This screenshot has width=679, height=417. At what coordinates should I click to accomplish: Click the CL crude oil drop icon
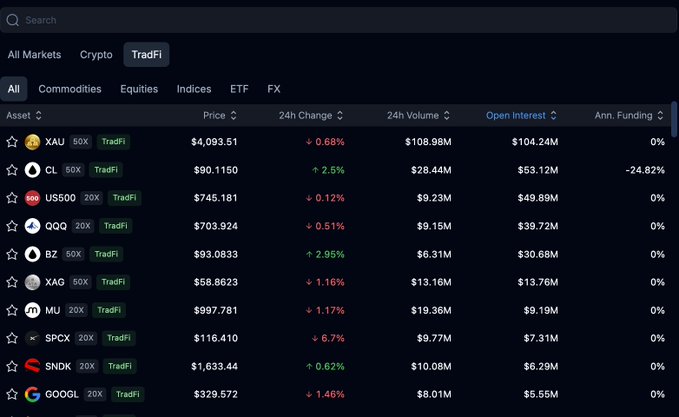32,170
